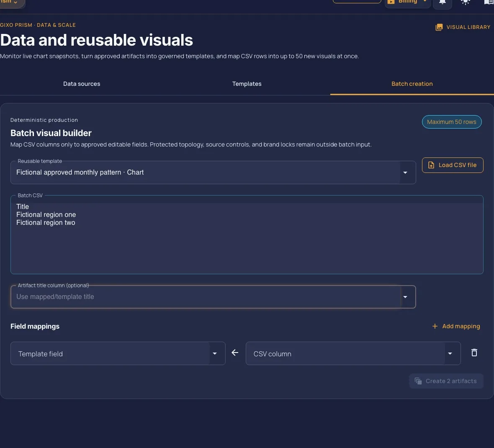Click 'GIXO PRISM · DATA & SCALE' breadcrumb text
Image resolution: width=494 pixels, height=448 pixels.
38,25
